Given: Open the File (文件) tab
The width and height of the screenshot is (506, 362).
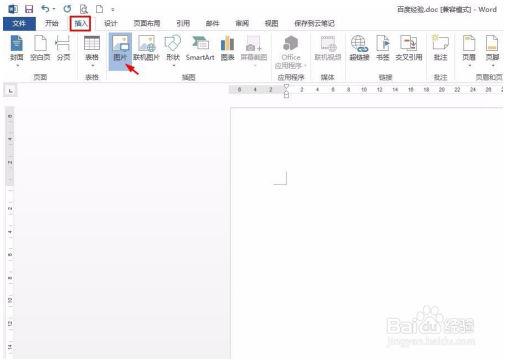Looking at the screenshot, I should pyautogui.click(x=19, y=24).
